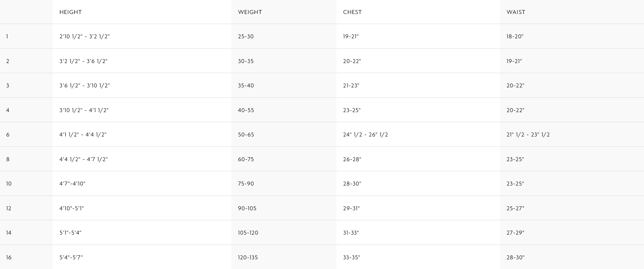
Task: Click the waist value 25-27"
Action: [x=515, y=208]
